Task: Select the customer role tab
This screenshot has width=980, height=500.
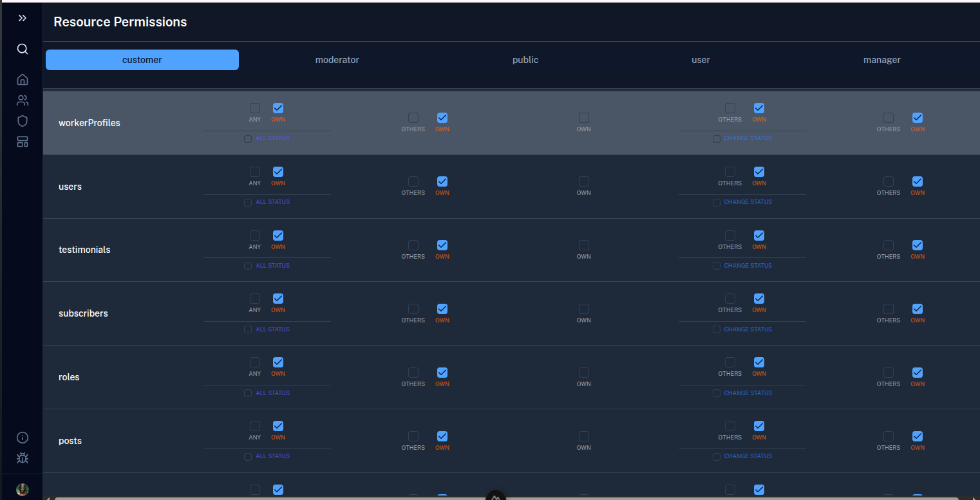Action: (x=142, y=60)
